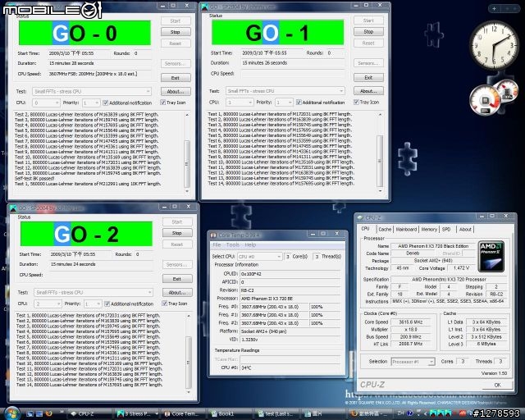This screenshot has height=420, width=525.
Task: Click the GO - 1 log scrollbar
Action: point(380,153)
